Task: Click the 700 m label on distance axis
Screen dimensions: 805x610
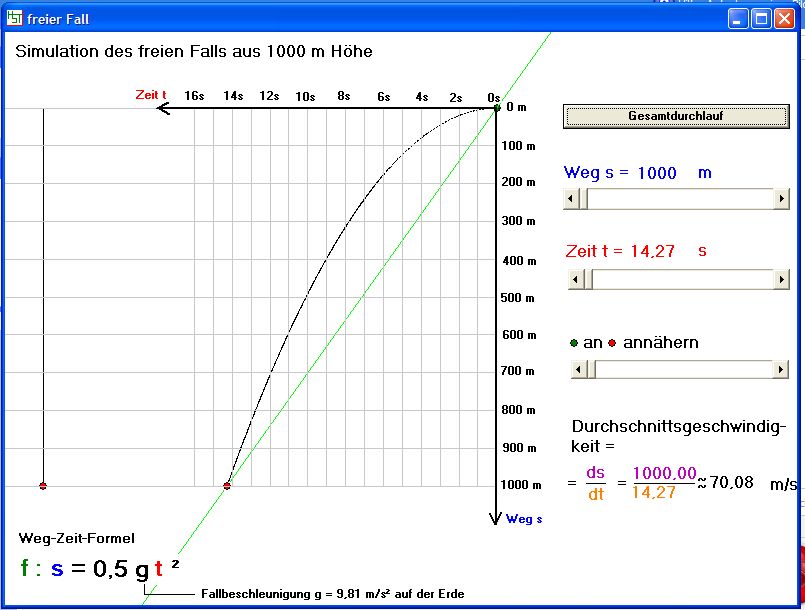Action: click(518, 371)
